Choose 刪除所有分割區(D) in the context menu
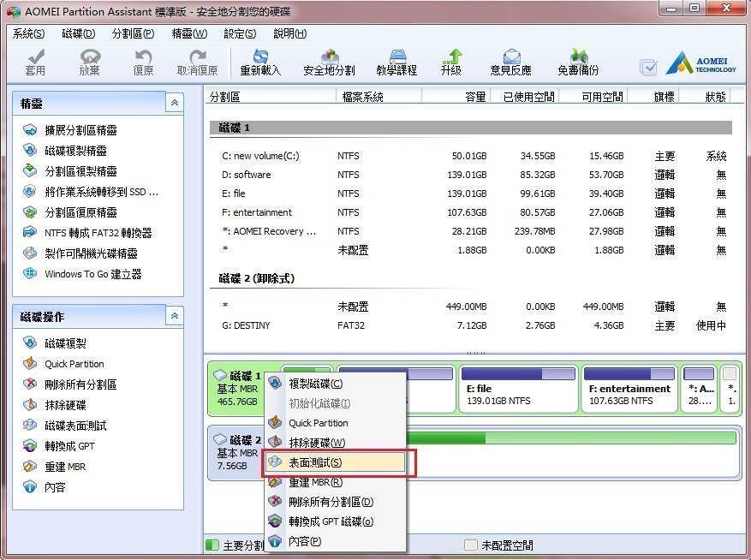751x560 pixels. click(336, 502)
